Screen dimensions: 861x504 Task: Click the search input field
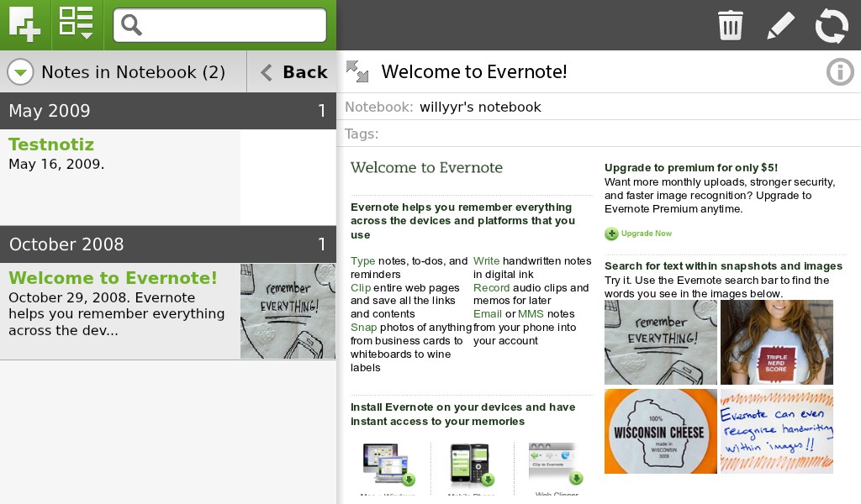click(220, 25)
